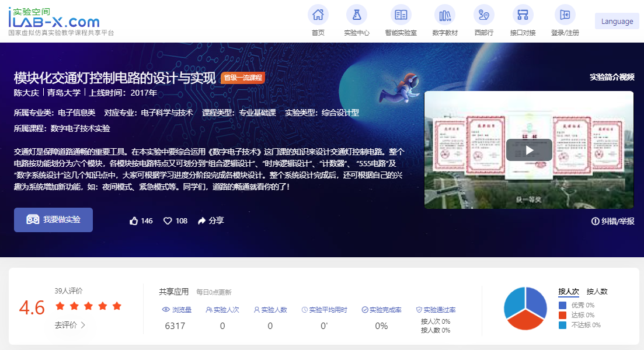Switch the chart to 按人数 tab
The image size is (644, 350).
point(597,291)
